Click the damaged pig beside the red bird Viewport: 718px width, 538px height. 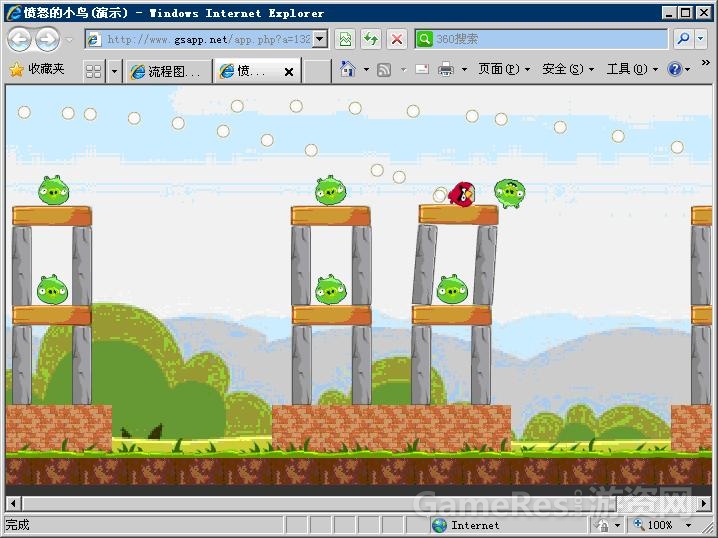pyautogui.click(x=510, y=193)
